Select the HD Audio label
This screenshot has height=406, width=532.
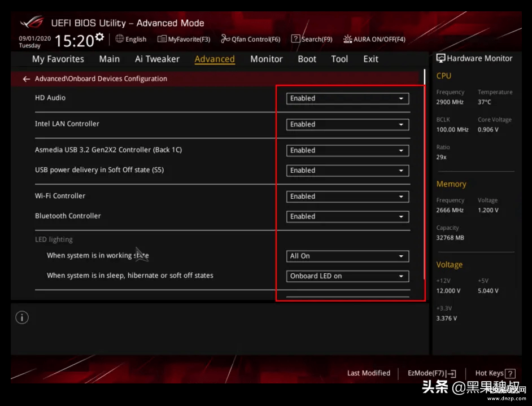tap(50, 98)
